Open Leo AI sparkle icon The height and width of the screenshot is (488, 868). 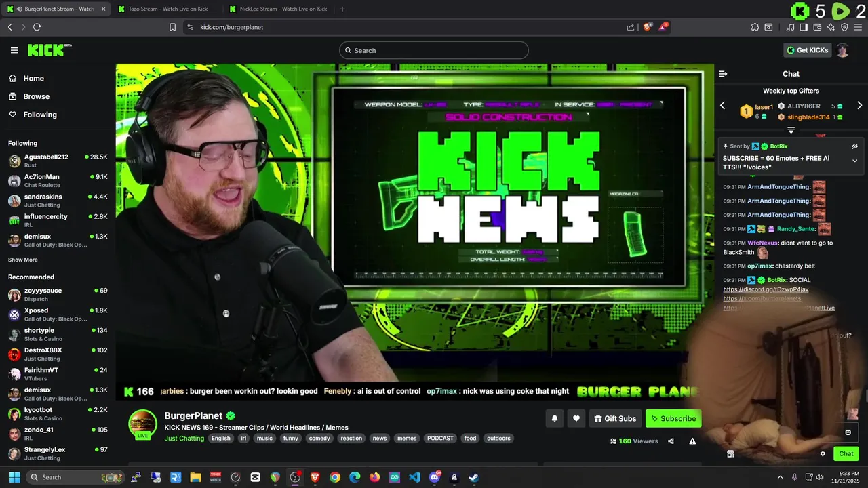pos(831,27)
